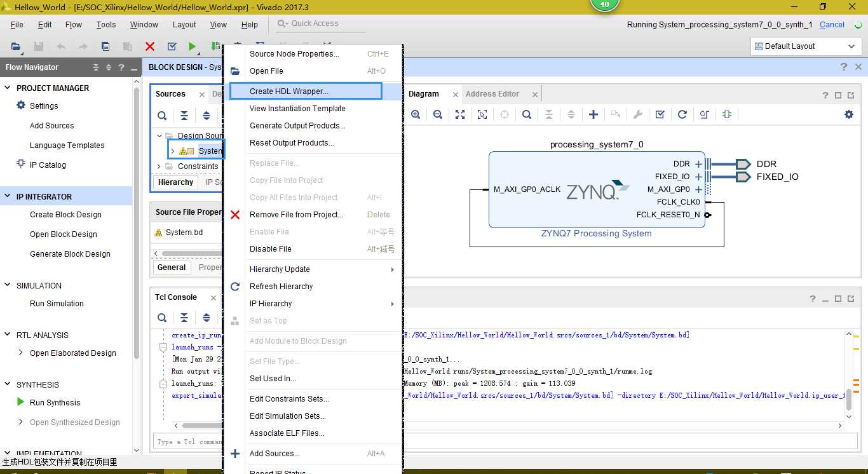Switch to Address Editor tab
868x474 pixels.
coord(492,94)
